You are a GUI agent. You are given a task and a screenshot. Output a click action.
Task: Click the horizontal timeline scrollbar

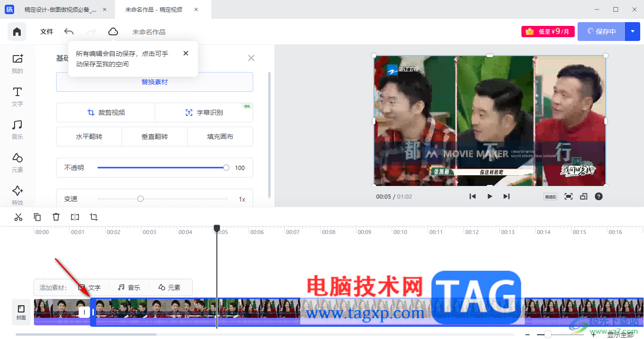coord(86,335)
